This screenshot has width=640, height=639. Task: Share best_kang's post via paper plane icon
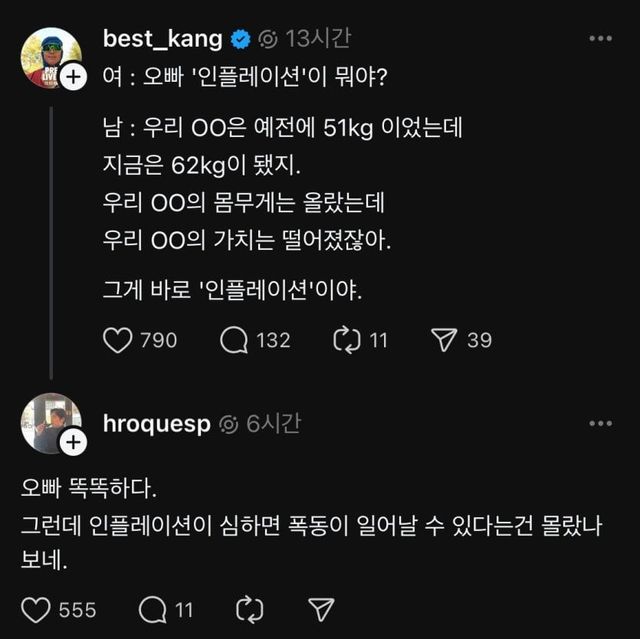pyautogui.click(x=443, y=340)
